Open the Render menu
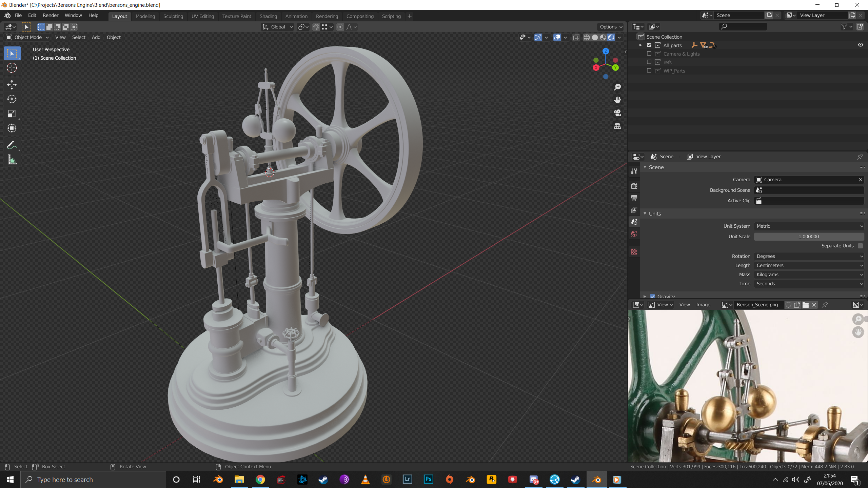 (50, 15)
